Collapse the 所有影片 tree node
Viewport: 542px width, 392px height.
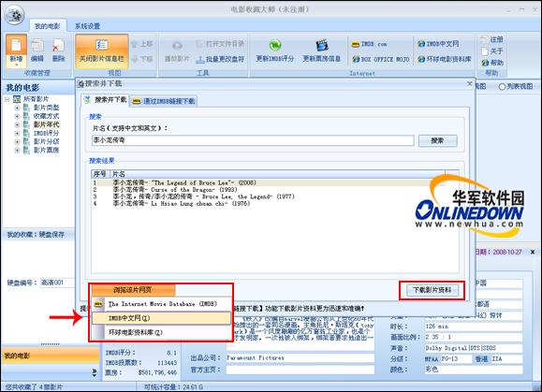(7, 99)
